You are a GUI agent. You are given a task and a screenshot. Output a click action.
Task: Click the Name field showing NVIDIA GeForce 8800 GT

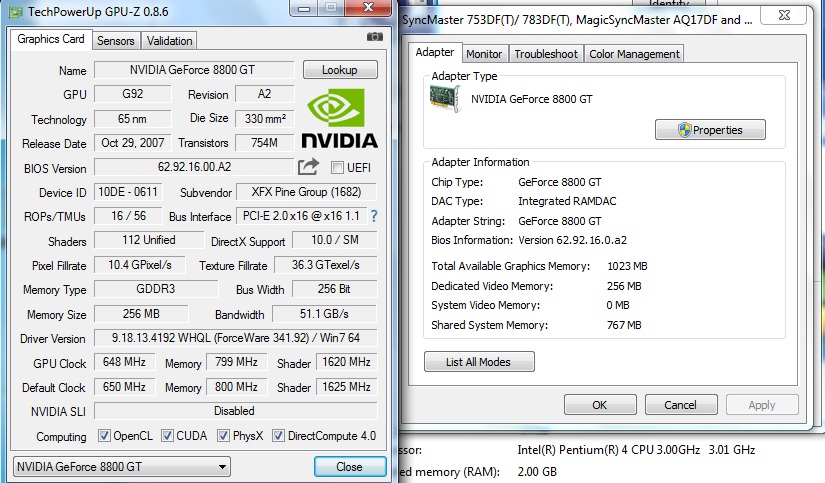(194, 70)
